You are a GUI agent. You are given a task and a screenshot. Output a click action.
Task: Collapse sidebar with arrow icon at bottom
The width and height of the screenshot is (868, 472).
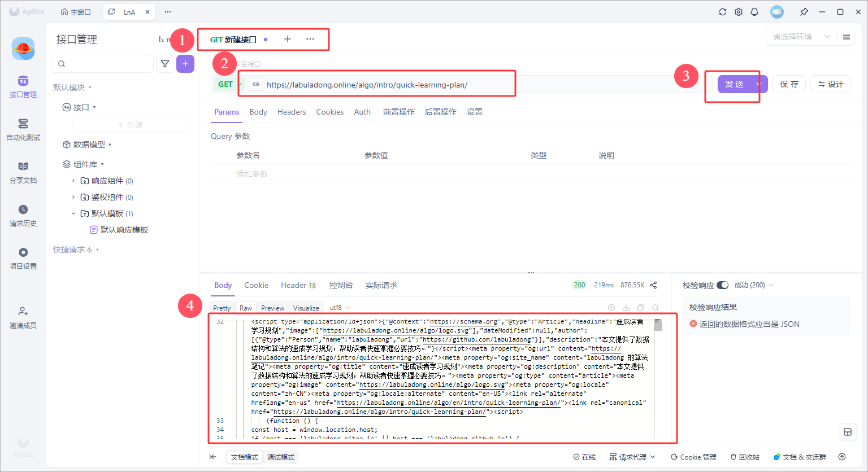[213, 457]
